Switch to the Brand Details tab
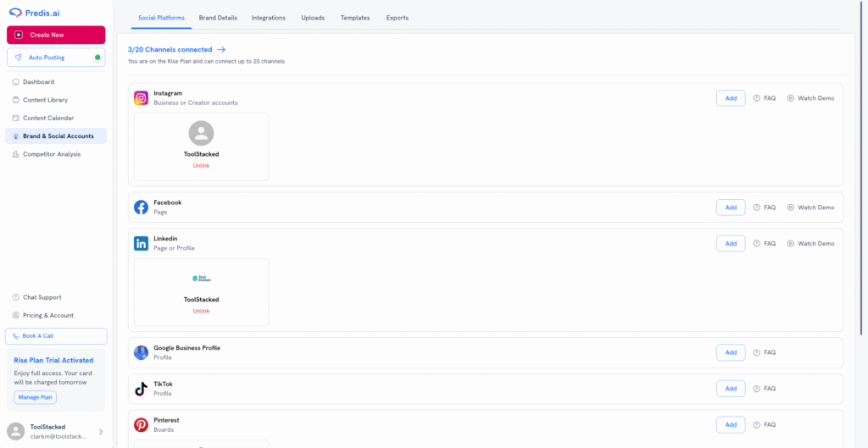The width and height of the screenshot is (868, 448). coord(218,18)
